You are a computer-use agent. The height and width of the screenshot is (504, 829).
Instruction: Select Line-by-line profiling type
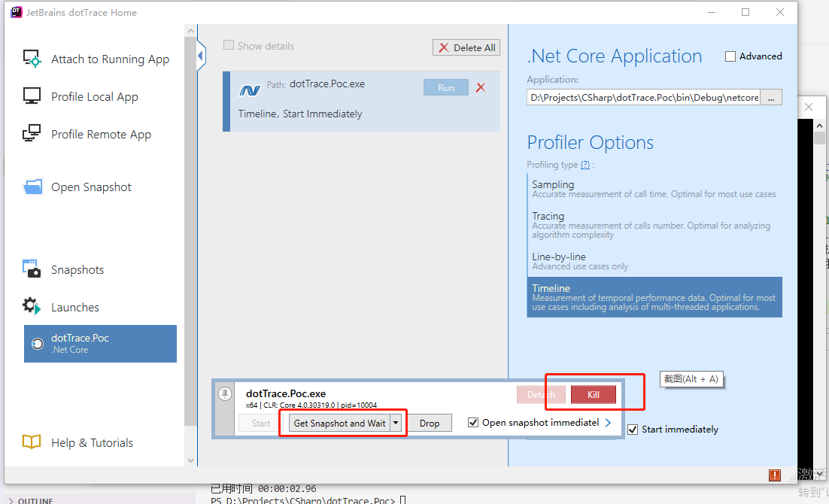[654, 261]
